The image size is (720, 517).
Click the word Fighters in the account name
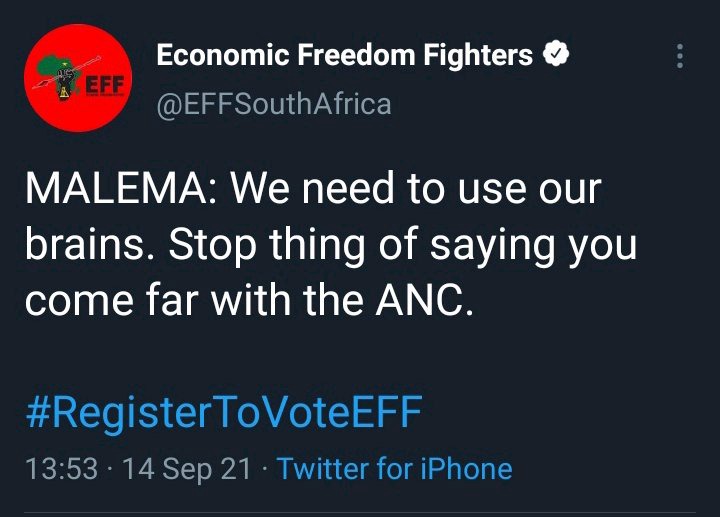478,56
